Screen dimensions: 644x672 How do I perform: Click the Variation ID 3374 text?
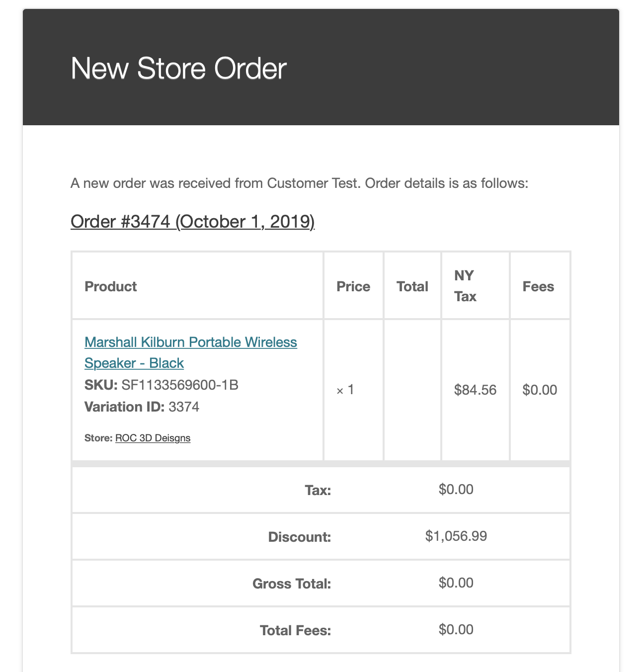point(142,407)
